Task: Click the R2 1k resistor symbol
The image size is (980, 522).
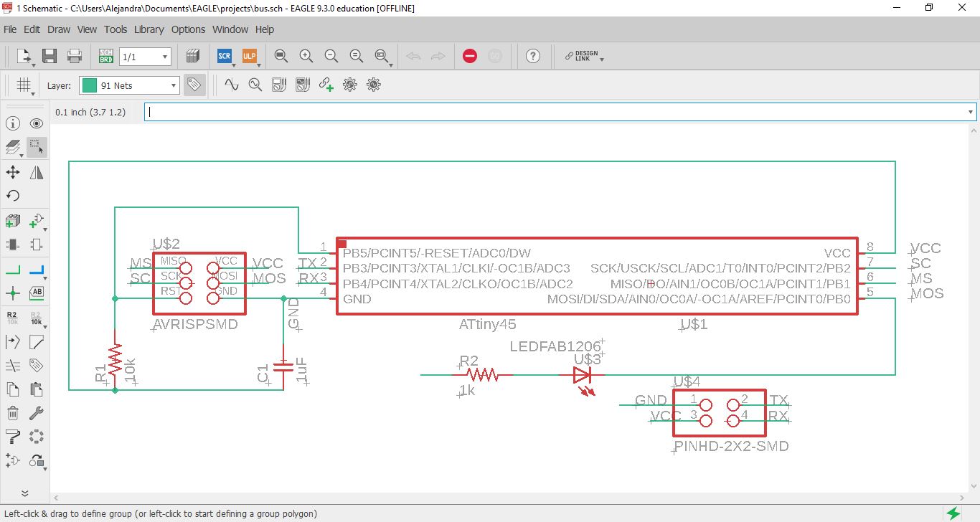Action: pos(483,374)
